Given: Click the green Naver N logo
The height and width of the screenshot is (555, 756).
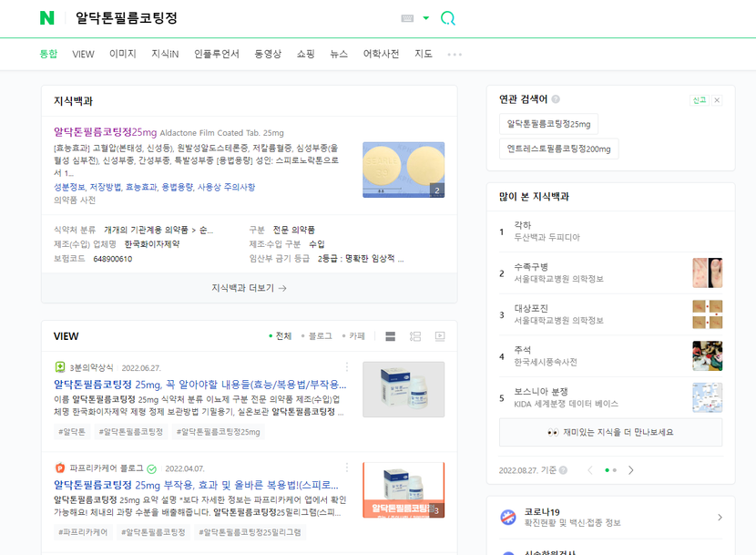Looking at the screenshot, I should click(x=47, y=18).
